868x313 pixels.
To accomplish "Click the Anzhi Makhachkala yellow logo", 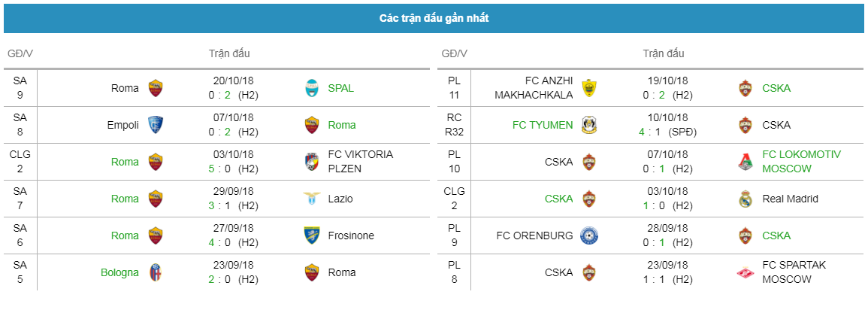I will point(589,88).
